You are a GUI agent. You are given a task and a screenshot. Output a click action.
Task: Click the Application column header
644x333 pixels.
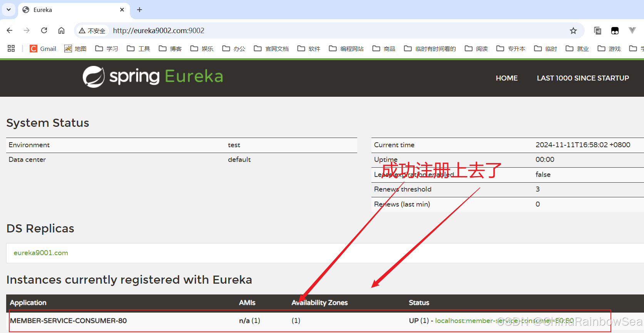(28, 303)
